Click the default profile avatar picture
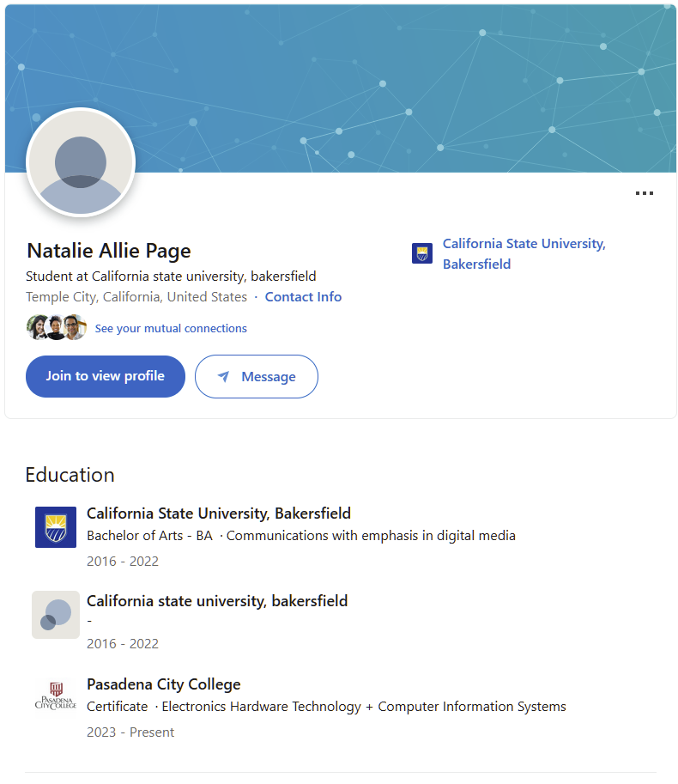The height and width of the screenshot is (784, 678). click(x=81, y=163)
